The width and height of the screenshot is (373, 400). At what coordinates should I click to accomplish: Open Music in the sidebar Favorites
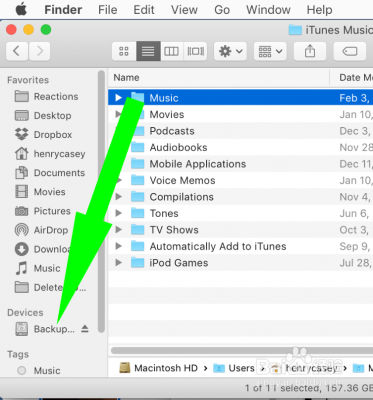tap(38, 268)
